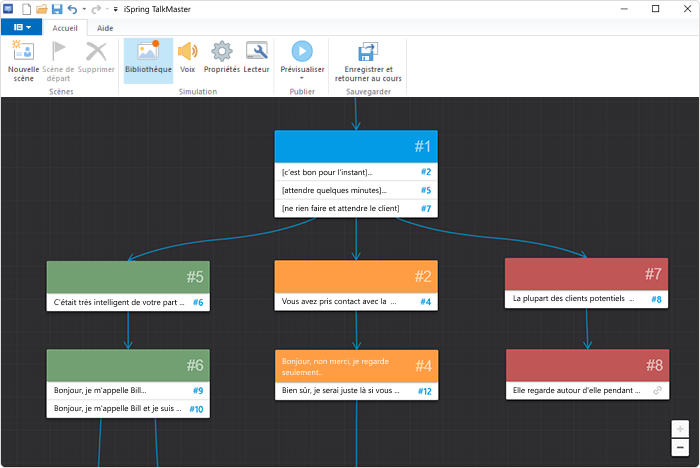Screen dimensions: 700x468
Task: Open Propriétés gear settings
Action: [x=222, y=51]
